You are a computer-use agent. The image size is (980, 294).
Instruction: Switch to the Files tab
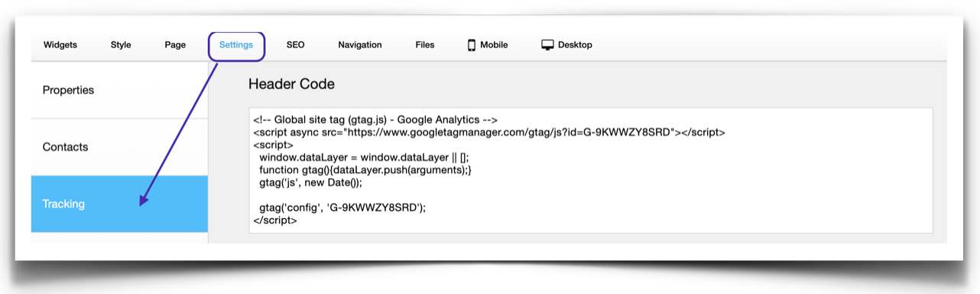tap(425, 45)
